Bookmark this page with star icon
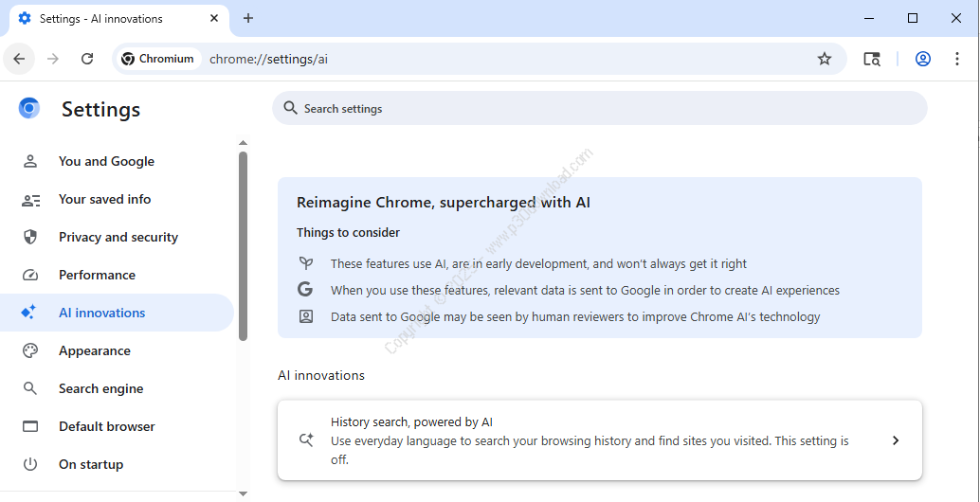980x502 pixels. (x=824, y=59)
